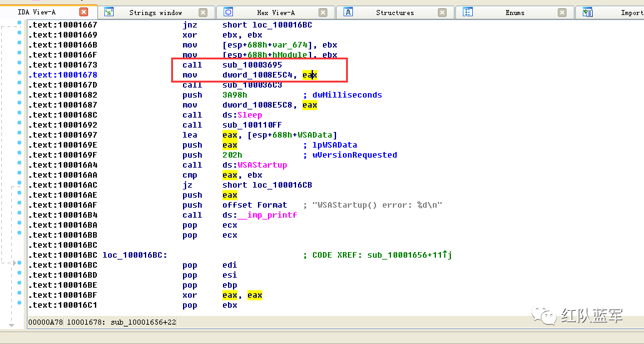Close the Strings window tab
The image size is (644, 344).
[203, 13]
